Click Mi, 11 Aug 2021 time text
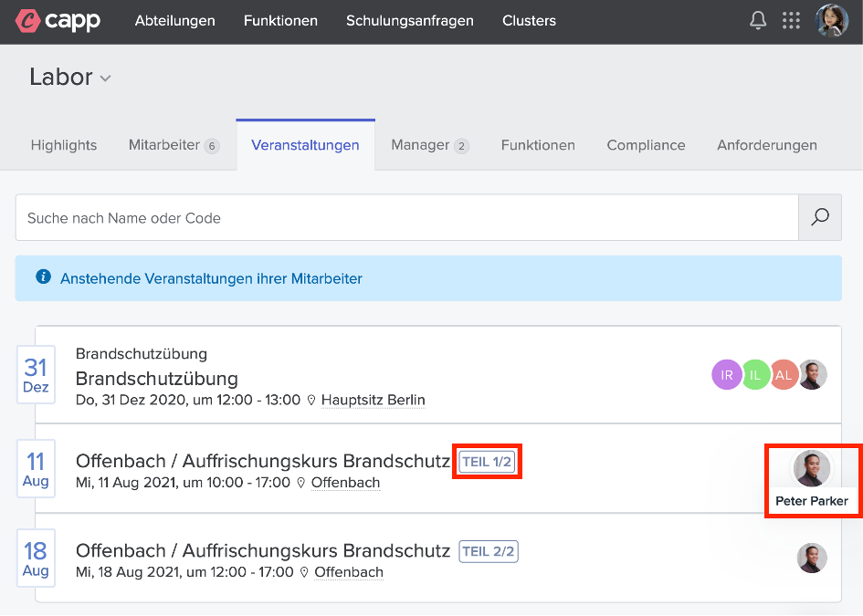The image size is (863, 616). pos(183,483)
